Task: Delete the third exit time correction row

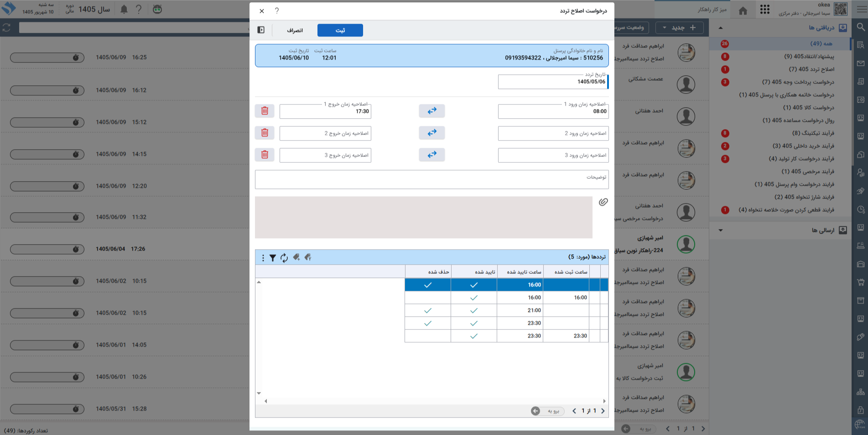Action: pyautogui.click(x=265, y=154)
